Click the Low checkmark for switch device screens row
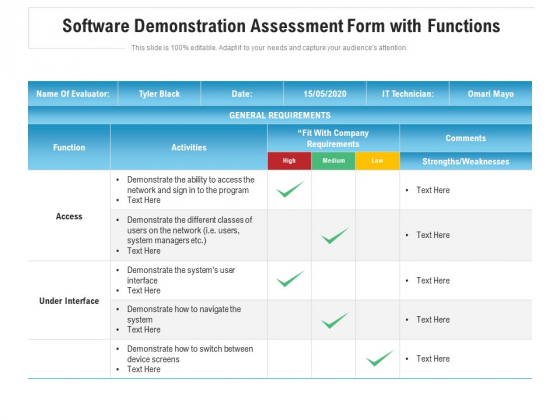The image size is (560, 420). click(x=380, y=358)
